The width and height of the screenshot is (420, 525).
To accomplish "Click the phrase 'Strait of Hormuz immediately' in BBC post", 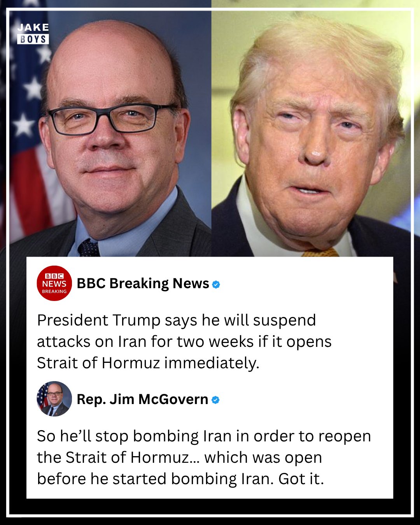I will click(148, 363).
